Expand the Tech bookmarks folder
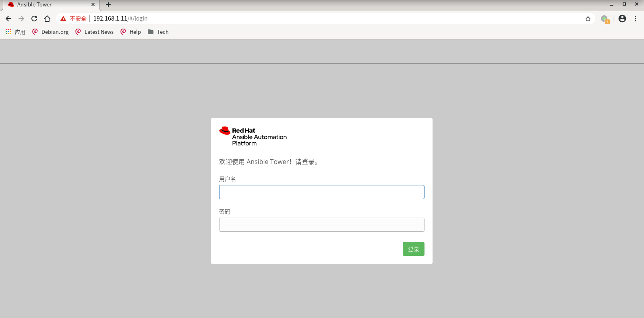Screen dimensions: 644x318 point(158,32)
